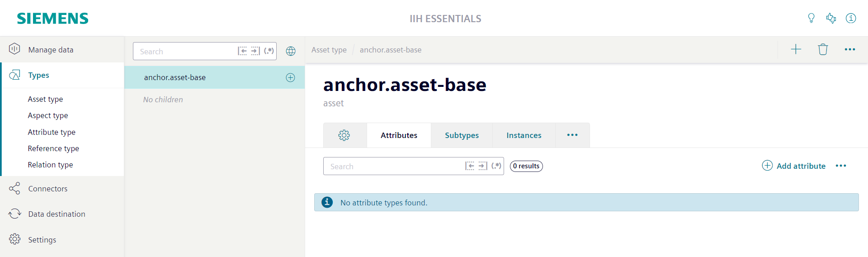
Task: Switch to the Instances tab
Action: click(x=524, y=135)
